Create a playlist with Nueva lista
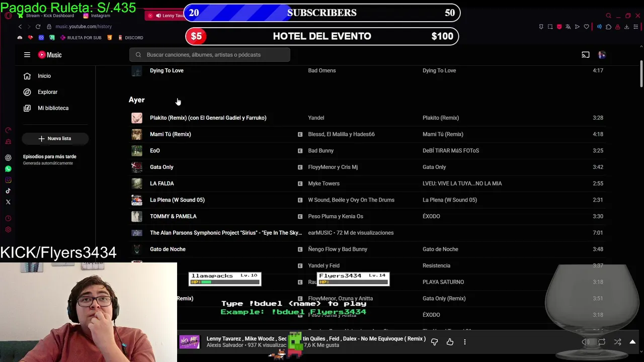The image size is (644, 362). [55, 138]
